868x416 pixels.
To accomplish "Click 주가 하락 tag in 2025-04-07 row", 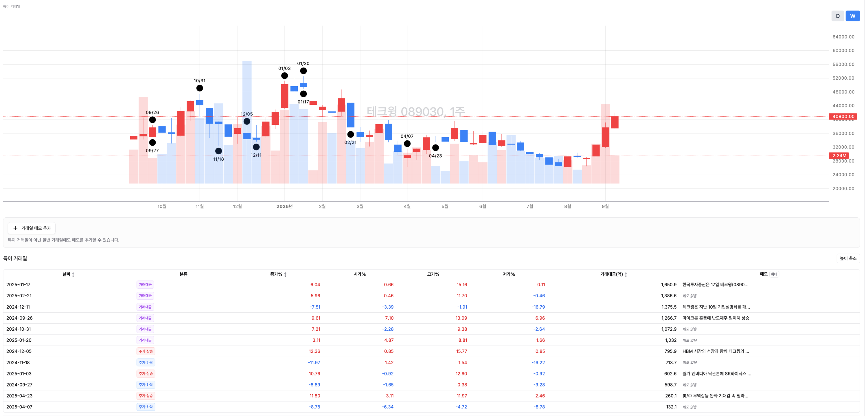I will click(x=146, y=407).
